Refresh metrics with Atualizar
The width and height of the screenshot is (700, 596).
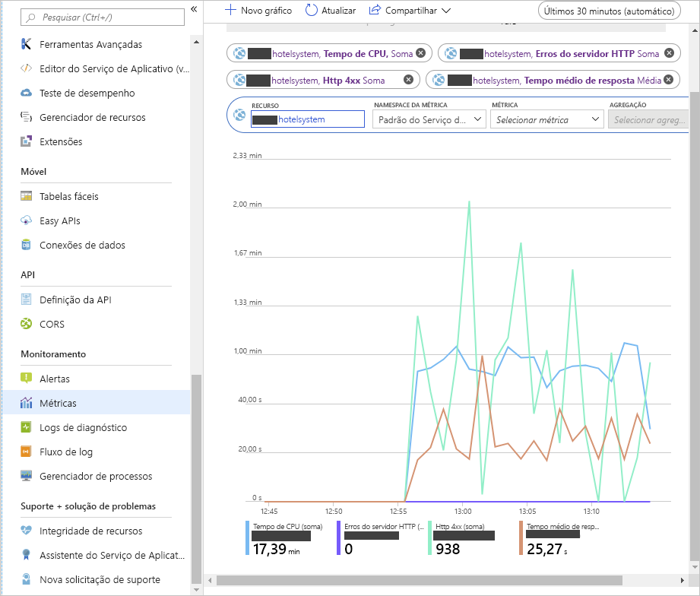point(331,11)
